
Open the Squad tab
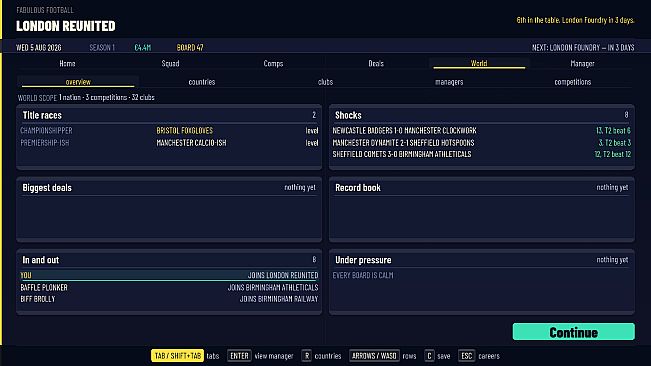coord(170,63)
